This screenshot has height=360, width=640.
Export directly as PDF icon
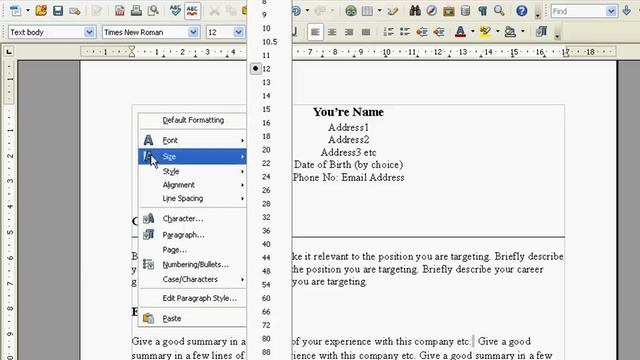(120, 11)
